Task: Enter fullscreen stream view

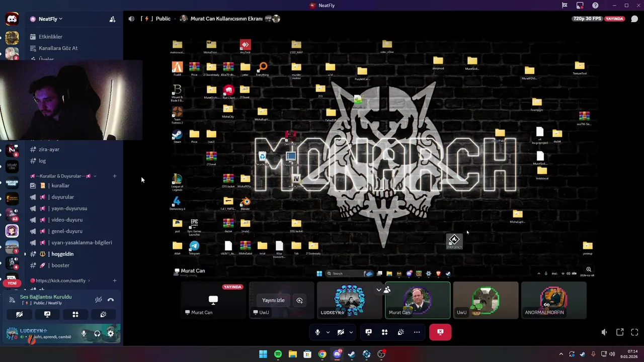Action: point(634,332)
